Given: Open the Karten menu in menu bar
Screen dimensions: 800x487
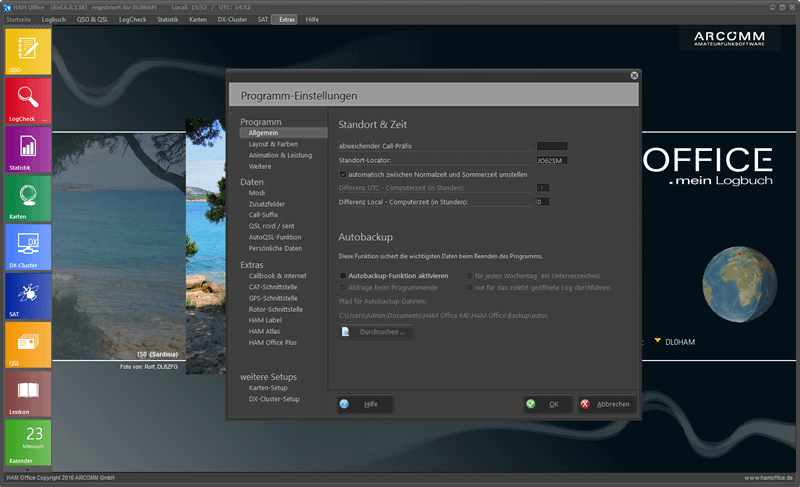Looking at the screenshot, I should [x=198, y=19].
